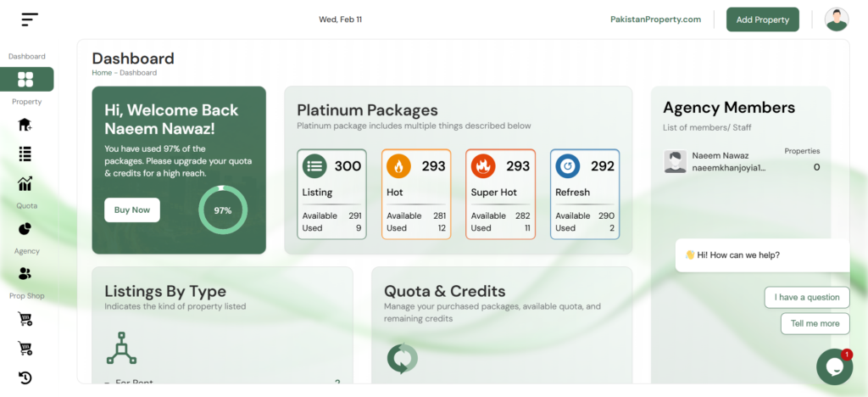Click the Home breadcrumb link
Image resolution: width=868 pixels, height=397 pixels.
[x=102, y=73]
